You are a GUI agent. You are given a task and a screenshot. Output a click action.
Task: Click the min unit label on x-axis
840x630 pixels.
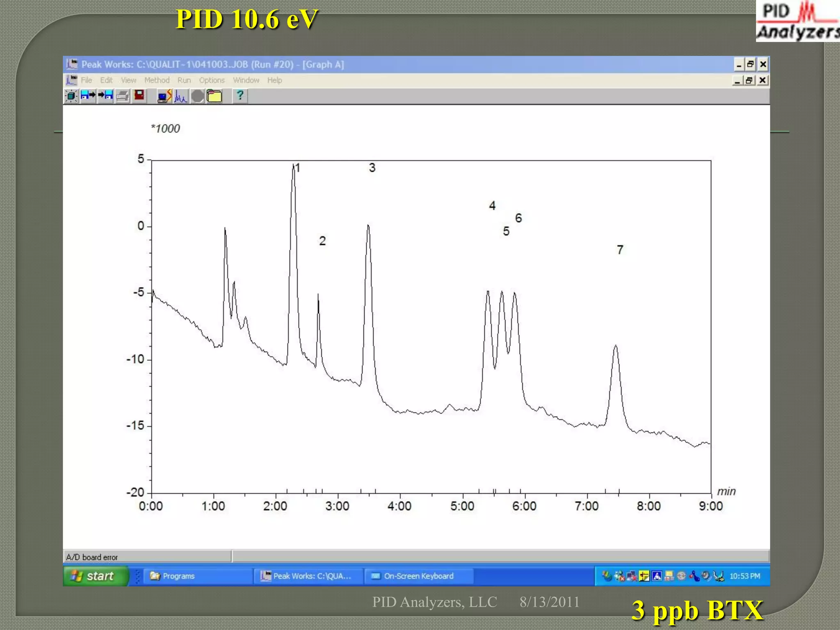[x=726, y=491]
